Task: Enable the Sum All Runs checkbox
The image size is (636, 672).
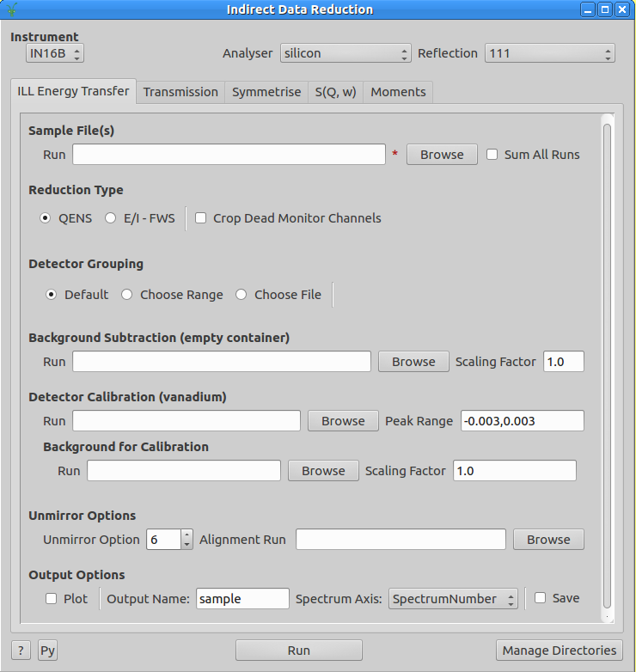Action: pos(492,155)
